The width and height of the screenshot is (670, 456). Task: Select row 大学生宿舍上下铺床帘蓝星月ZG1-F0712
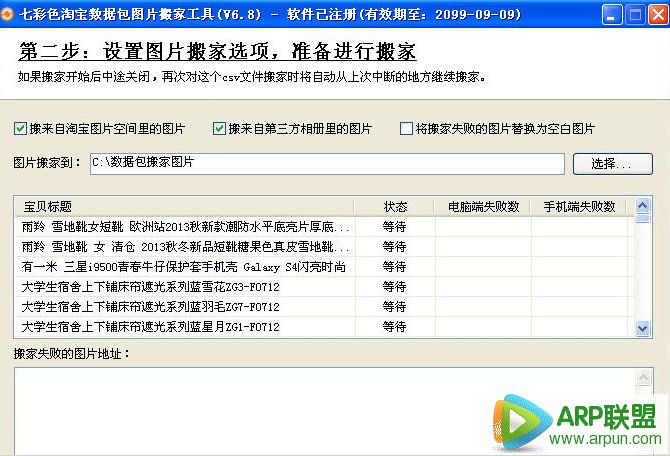click(x=325, y=327)
